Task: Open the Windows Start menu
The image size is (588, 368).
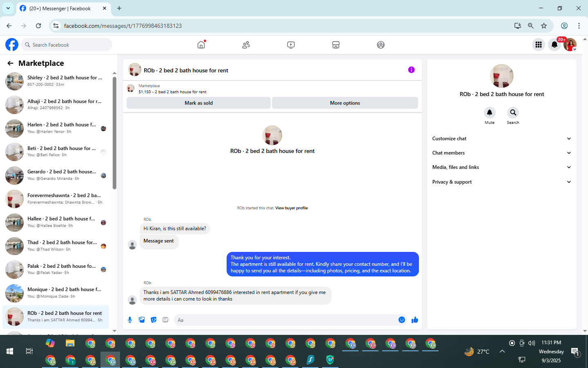Action: point(10,351)
